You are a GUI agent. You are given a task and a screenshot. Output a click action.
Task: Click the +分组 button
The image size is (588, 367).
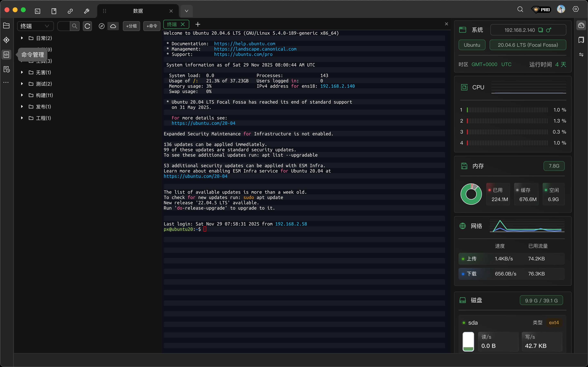[131, 26]
